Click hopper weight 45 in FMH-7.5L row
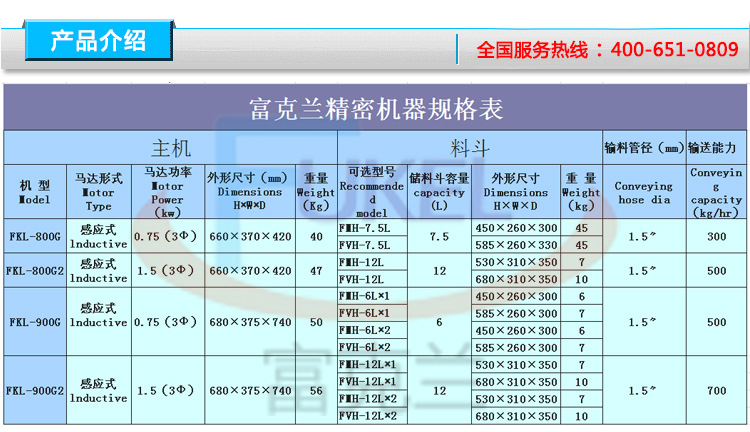This screenshot has height=432, width=750. [582, 228]
